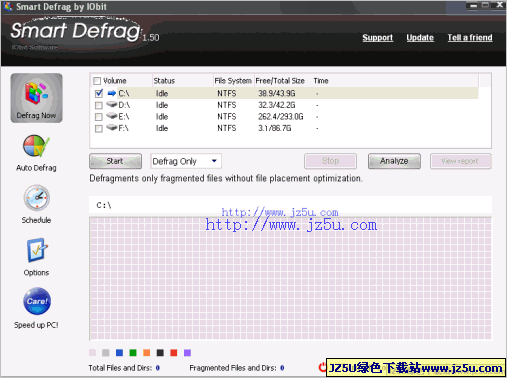Image resolution: width=507 pixels, height=378 pixels.
Task: Click the gray legend swatch
Action: [x=106, y=353]
